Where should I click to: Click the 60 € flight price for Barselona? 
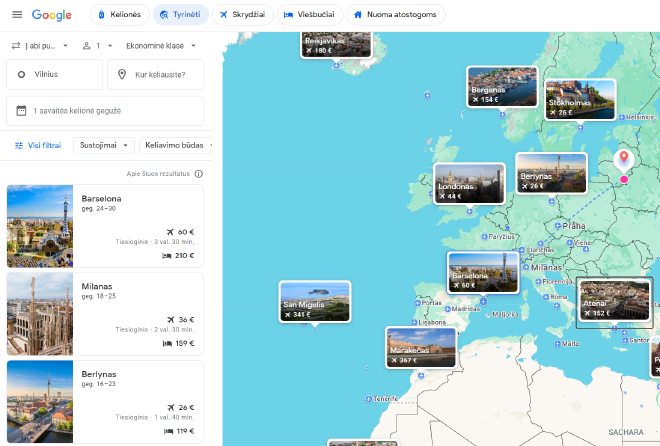pos(181,232)
